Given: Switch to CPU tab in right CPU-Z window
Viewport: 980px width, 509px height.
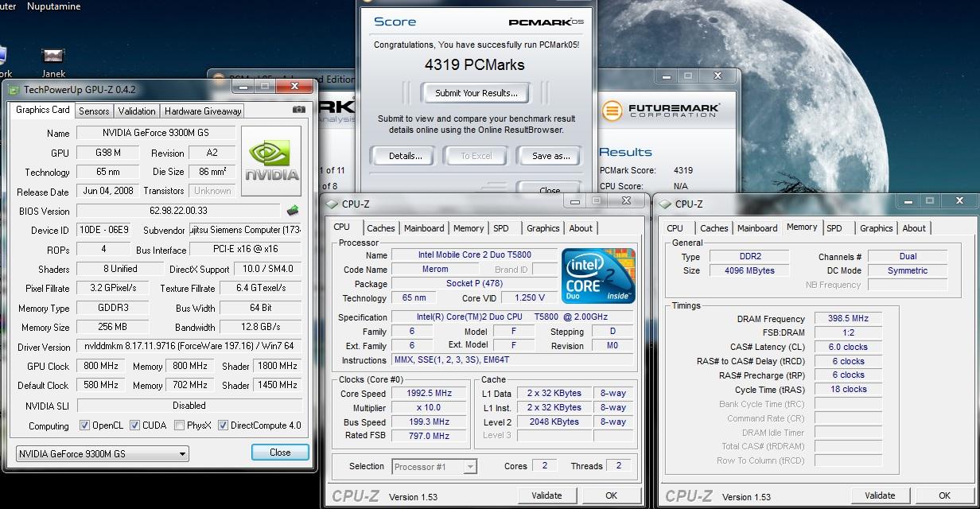Looking at the screenshot, I should (x=675, y=228).
